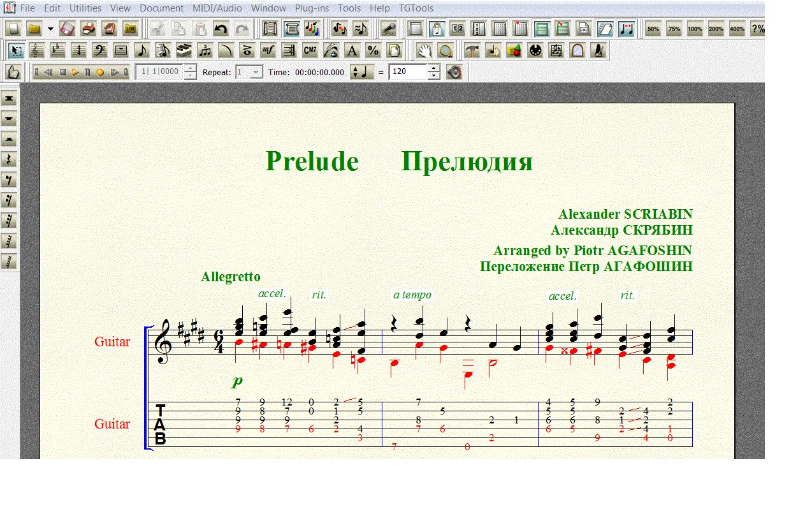Select the Selection tool
The image size is (812, 521).
tap(17, 50)
